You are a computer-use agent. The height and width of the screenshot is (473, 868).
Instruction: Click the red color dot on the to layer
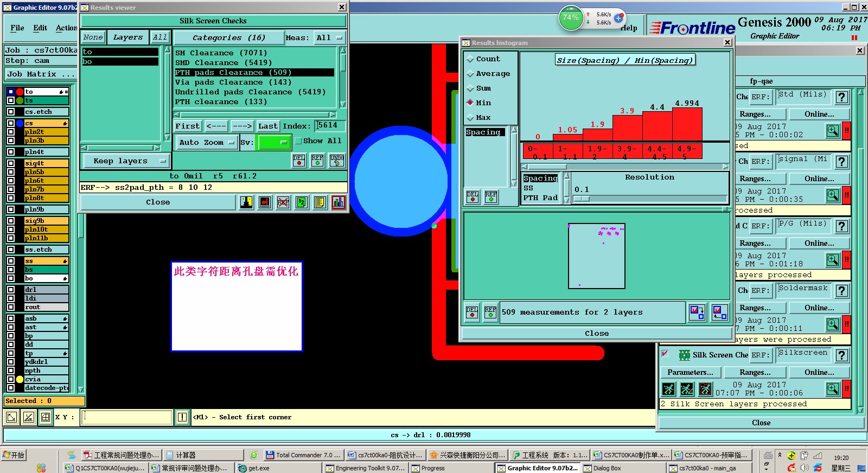click(20, 92)
